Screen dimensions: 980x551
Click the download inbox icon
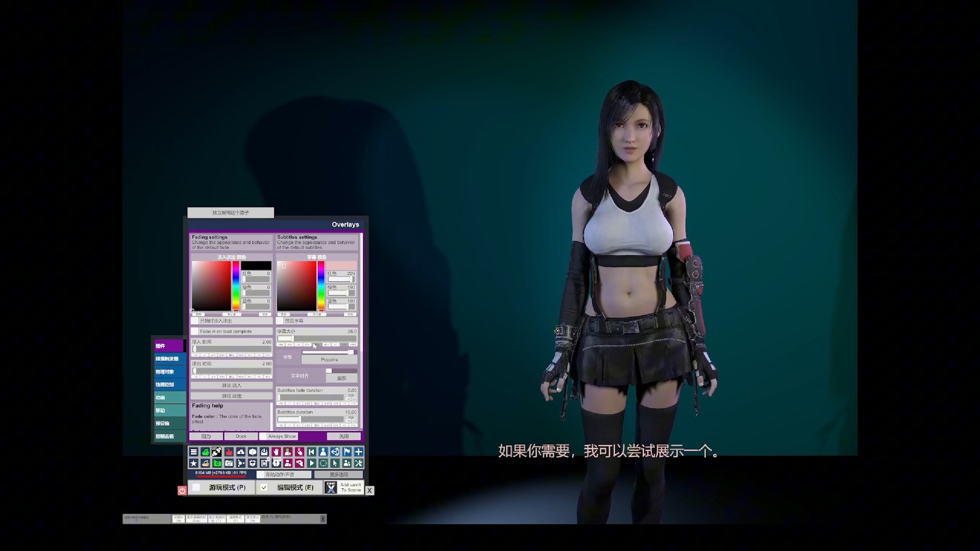click(x=264, y=452)
